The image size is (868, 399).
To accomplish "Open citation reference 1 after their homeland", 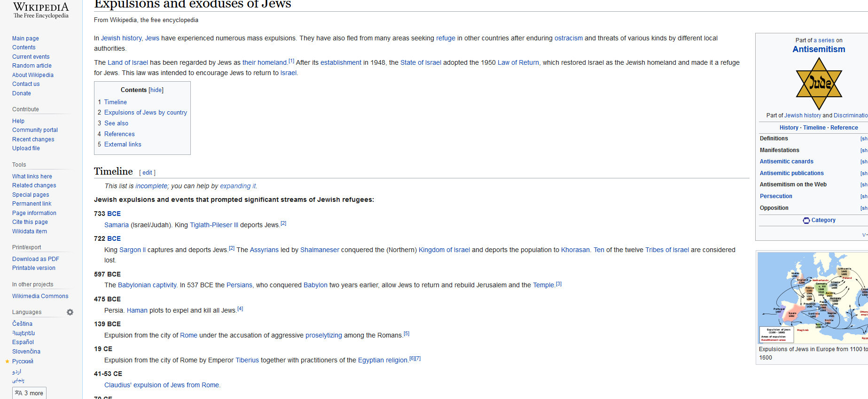I will pyautogui.click(x=291, y=61).
